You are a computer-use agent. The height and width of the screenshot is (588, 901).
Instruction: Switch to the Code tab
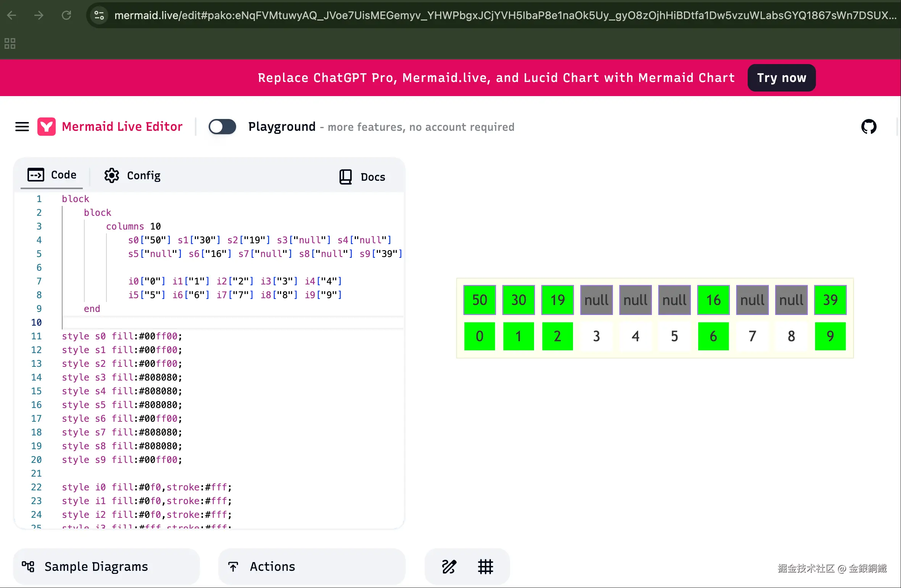[52, 175]
